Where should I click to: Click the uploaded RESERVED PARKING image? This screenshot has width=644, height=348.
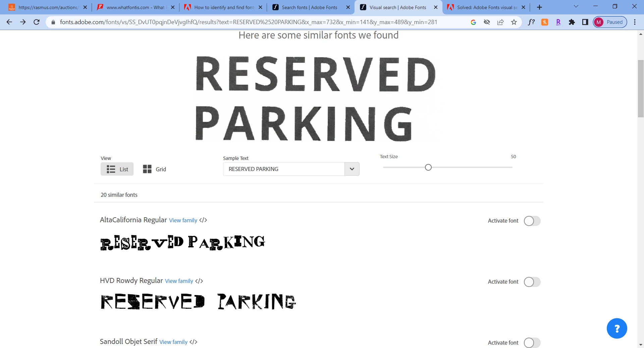pyautogui.click(x=315, y=99)
